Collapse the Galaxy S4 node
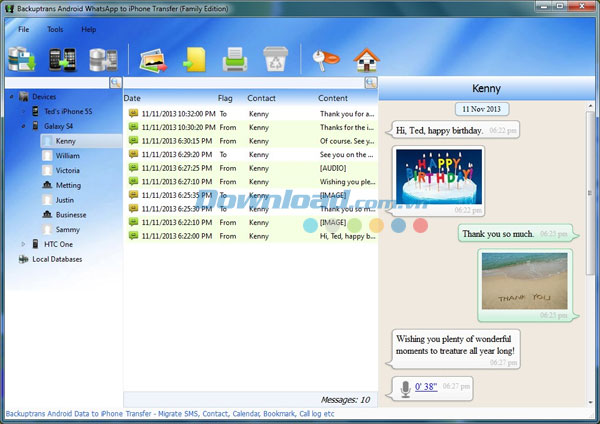600x424 pixels. point(23,126)
